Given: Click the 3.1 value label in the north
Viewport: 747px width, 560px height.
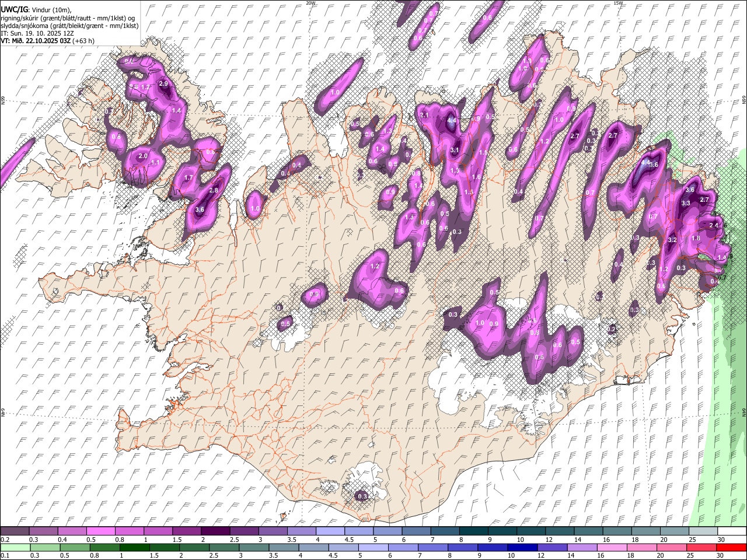Looking at the screenshot, I should tap(456, 150).
